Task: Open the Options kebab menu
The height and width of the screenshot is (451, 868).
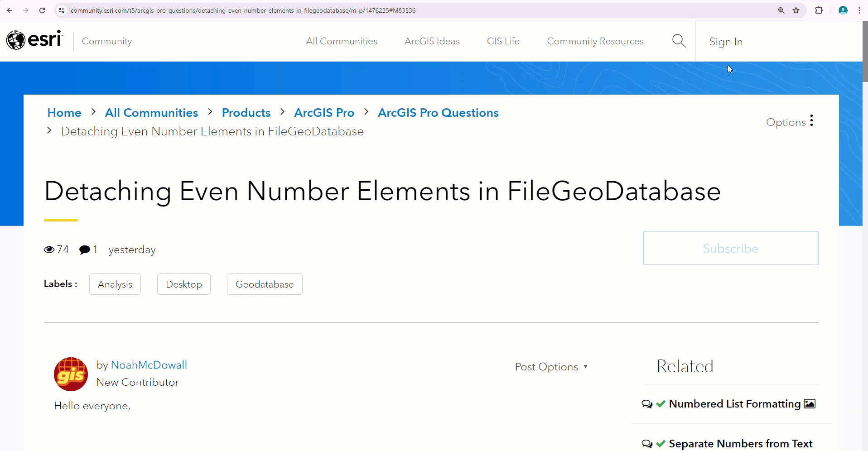Action: (811, 120)
